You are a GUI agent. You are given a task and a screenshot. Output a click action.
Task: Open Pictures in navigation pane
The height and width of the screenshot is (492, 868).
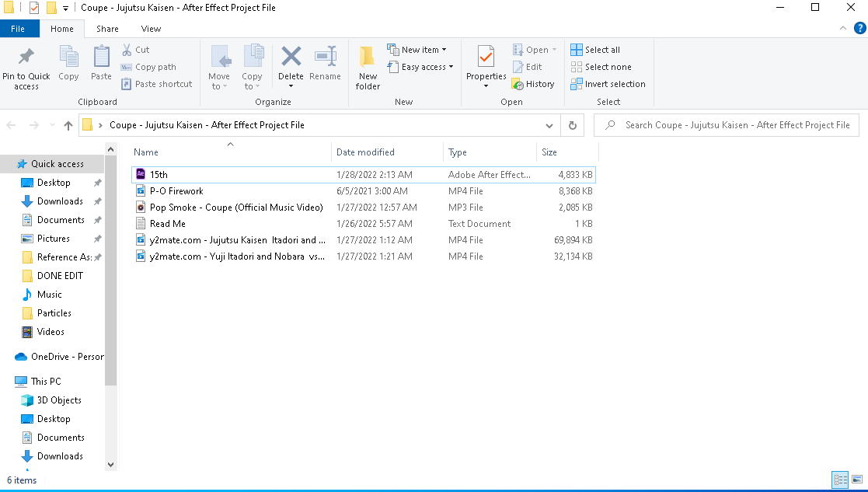[x=53, y=239]
